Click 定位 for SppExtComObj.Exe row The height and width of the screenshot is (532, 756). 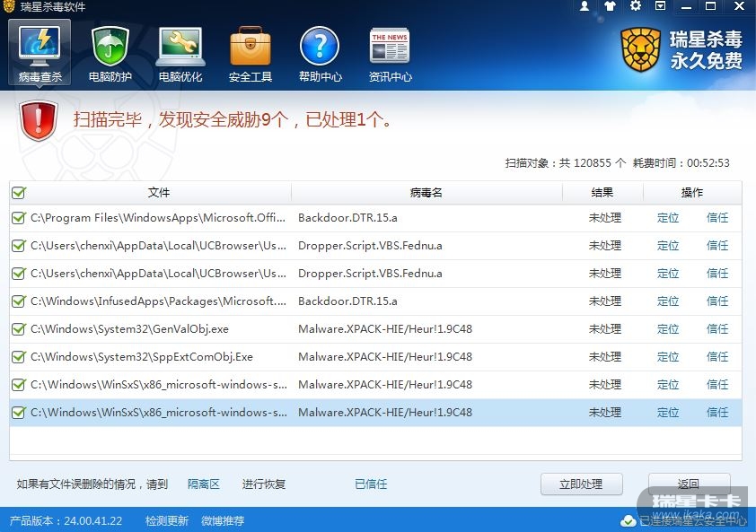click(x=668, y=357)
